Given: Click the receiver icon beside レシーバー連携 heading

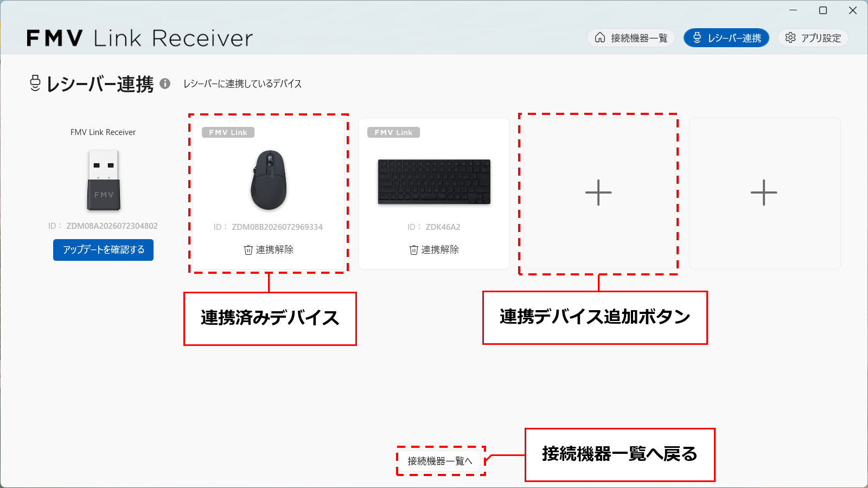Looking at the screenshot, I should tap(35, 84).
